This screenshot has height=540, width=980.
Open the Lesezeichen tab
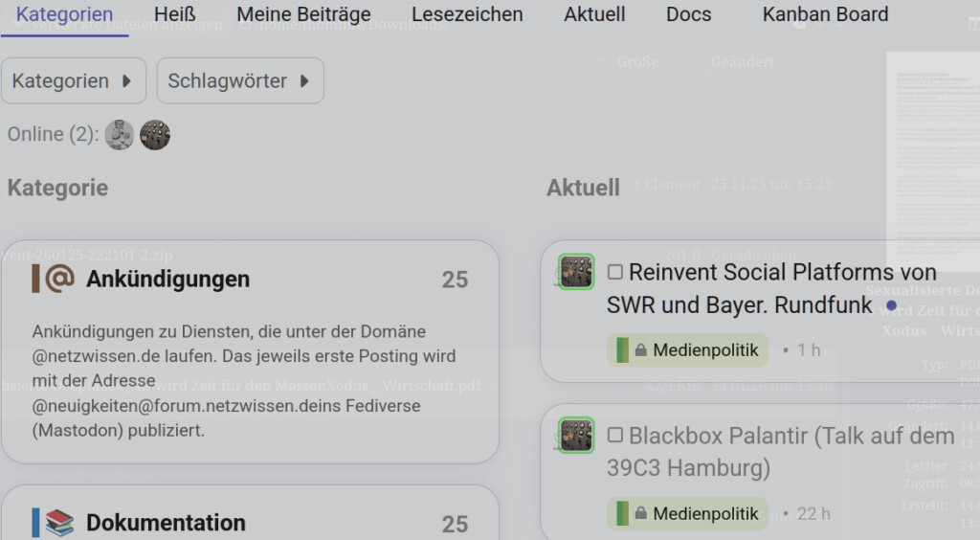click(x=467, y=14)
